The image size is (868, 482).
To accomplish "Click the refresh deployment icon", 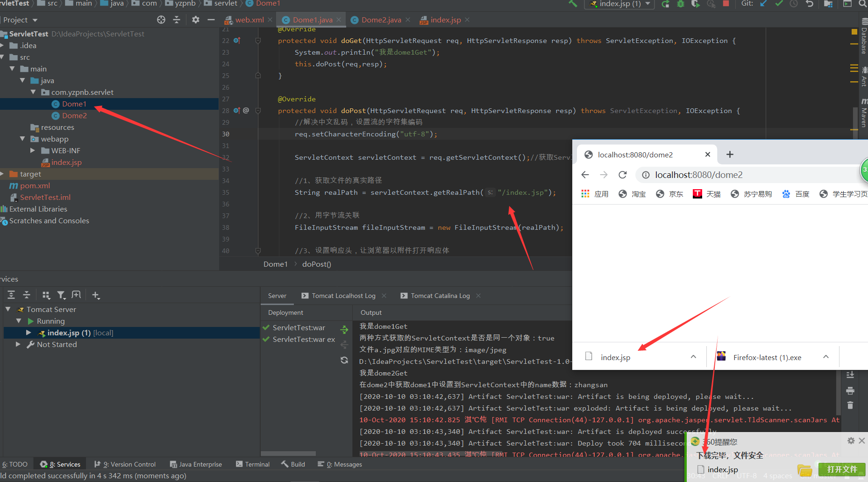I will (344, 360).
